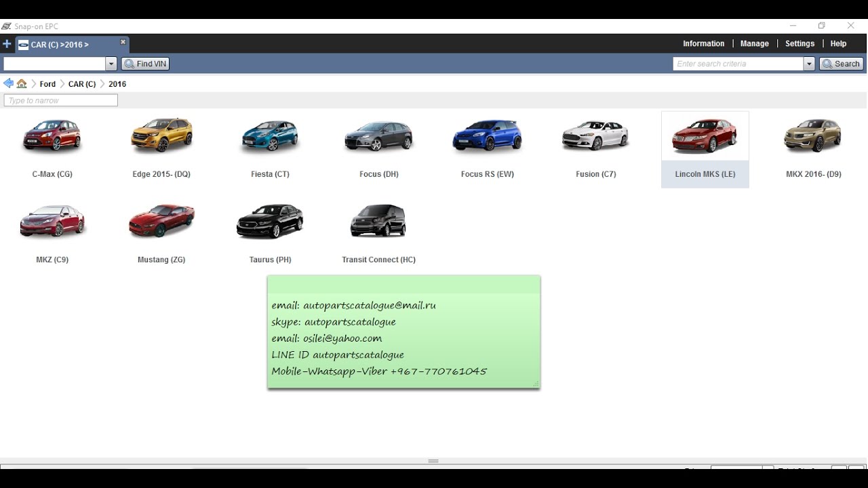868x488 pixels.
Task: Expand the VIN field dropdown arrow
Action: [111, 64]
